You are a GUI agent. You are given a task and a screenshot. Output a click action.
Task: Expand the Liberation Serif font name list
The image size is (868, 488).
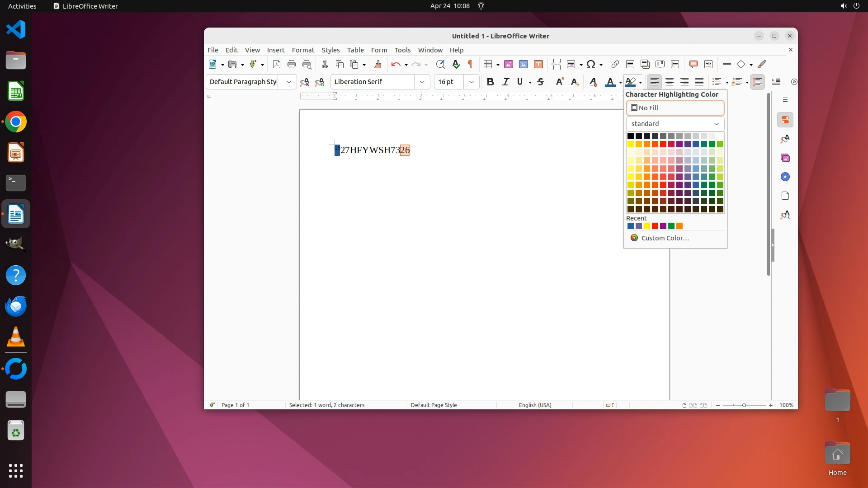coord(422,82)
